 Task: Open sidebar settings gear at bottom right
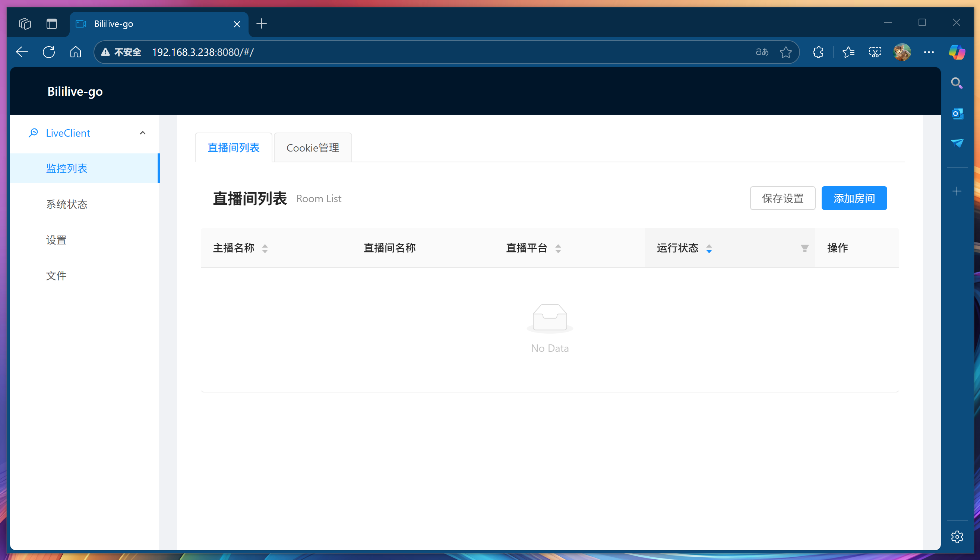pos(957,536)
